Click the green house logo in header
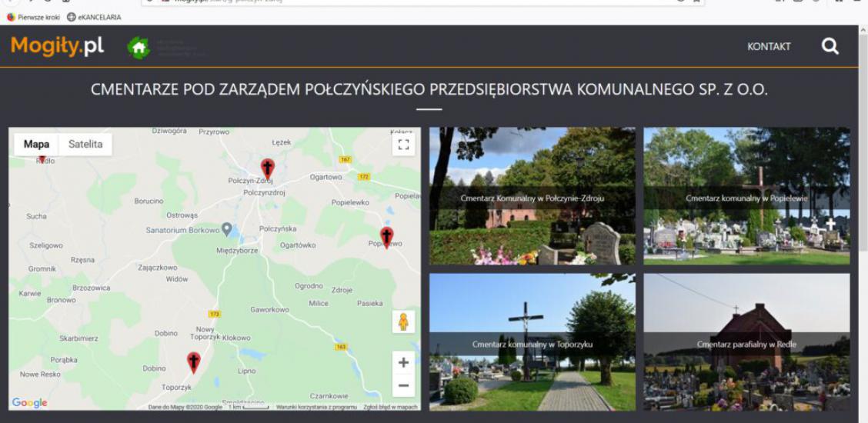 coord(139,48)
